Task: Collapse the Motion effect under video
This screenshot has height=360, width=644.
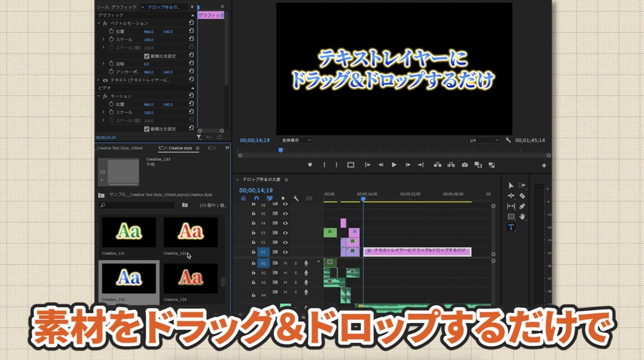Action: pyautogui.click(x=99, y=96)
